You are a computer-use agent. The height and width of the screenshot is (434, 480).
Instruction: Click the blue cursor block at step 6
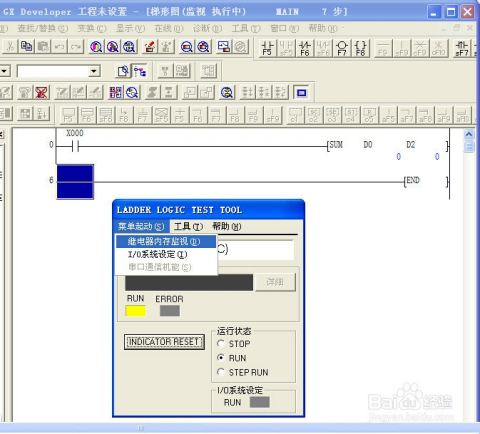(x=75, y=182)
